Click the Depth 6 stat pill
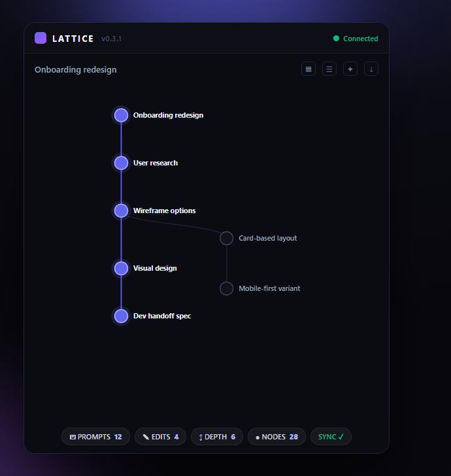Image resolution: width=451 pixels, height=476 pixels. click(217, 437)
